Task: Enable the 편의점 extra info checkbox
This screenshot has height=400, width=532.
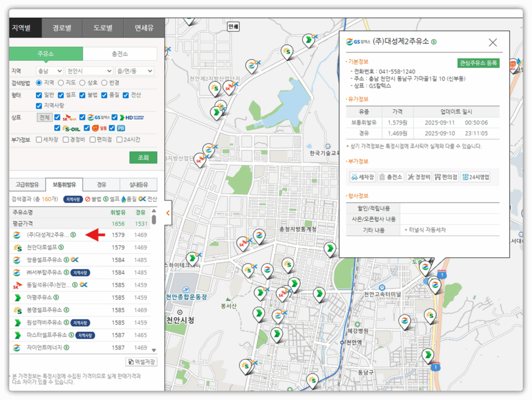Action: [x=92, y=140]
